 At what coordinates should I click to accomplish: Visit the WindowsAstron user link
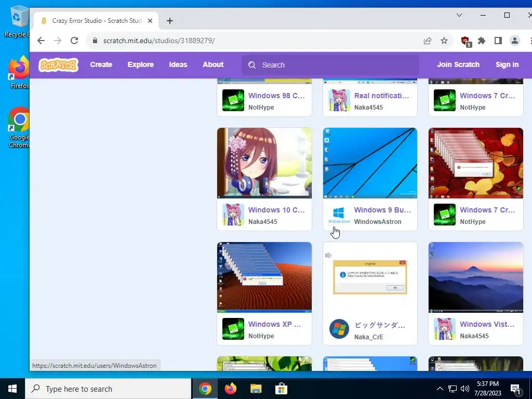[x=378, y=221]
